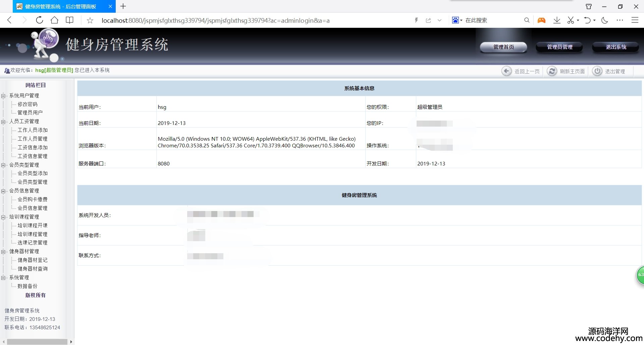Open the 管理员管理 tab

coord(559,47)
